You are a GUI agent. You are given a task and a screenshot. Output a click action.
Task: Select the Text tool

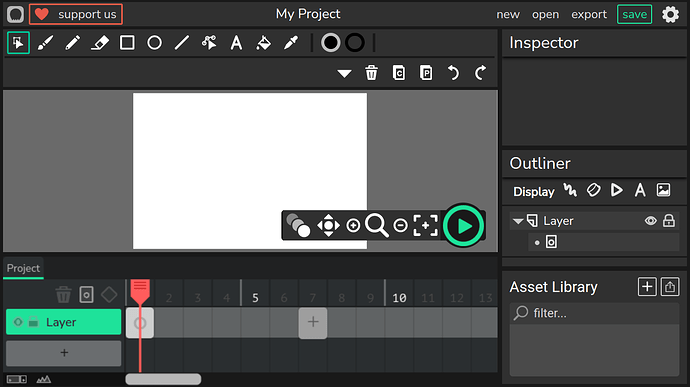point(236,43)
